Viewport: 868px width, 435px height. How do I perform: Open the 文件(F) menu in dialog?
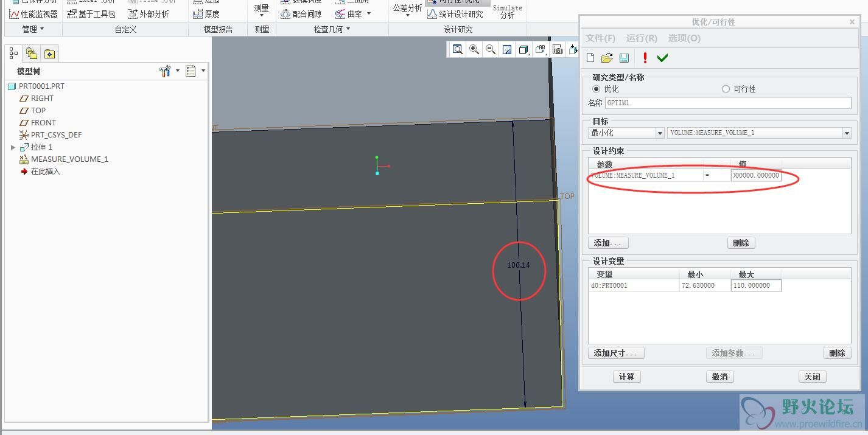tap(600, 38)
